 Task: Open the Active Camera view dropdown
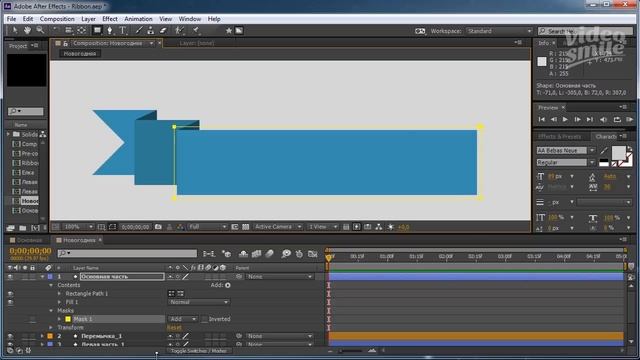pyautogui.click(x=277, y=227)
